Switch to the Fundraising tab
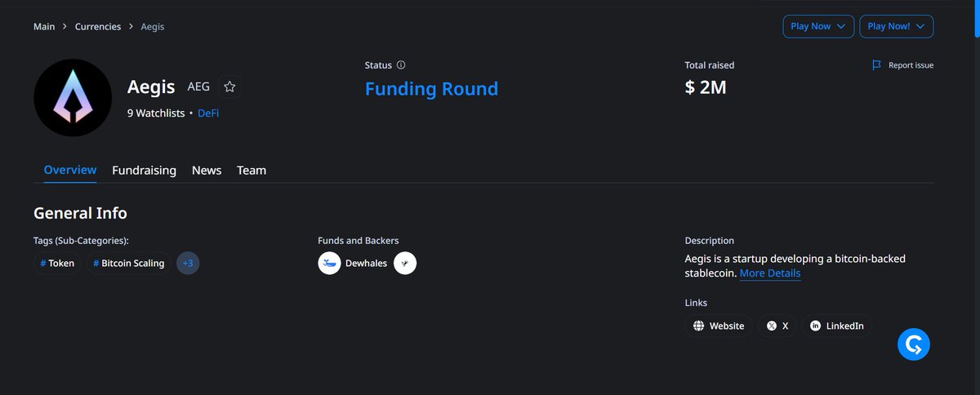The image size is (980, 395). (144, 171)
